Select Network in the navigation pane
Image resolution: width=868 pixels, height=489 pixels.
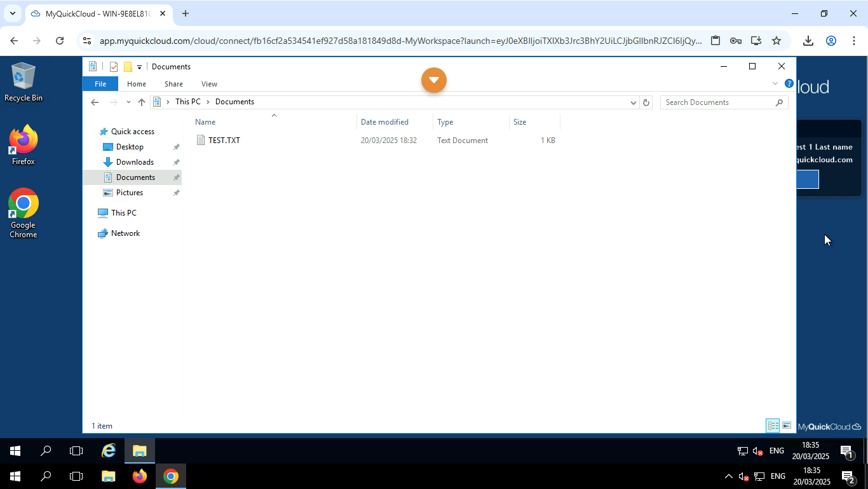coord(125,233)
